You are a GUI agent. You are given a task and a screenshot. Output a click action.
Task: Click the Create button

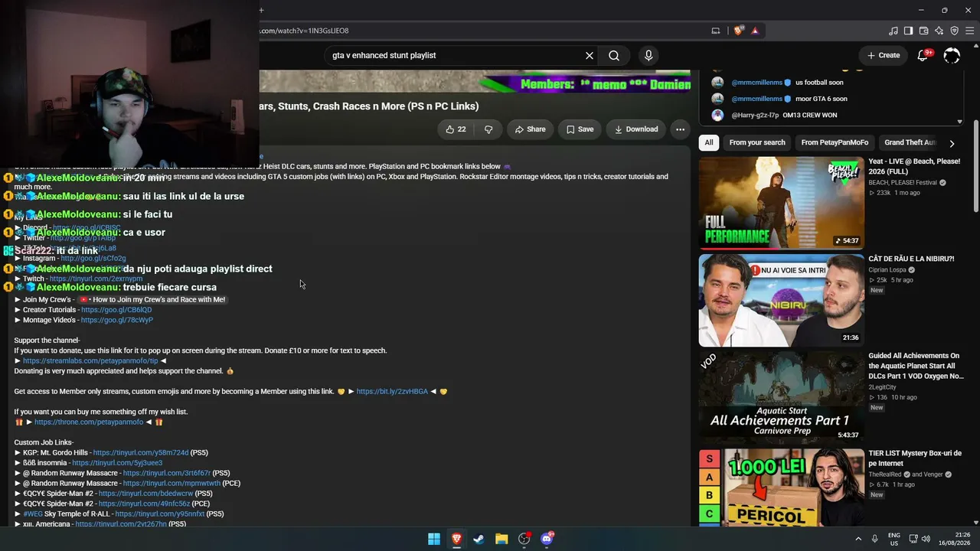(x=883, y=55)
